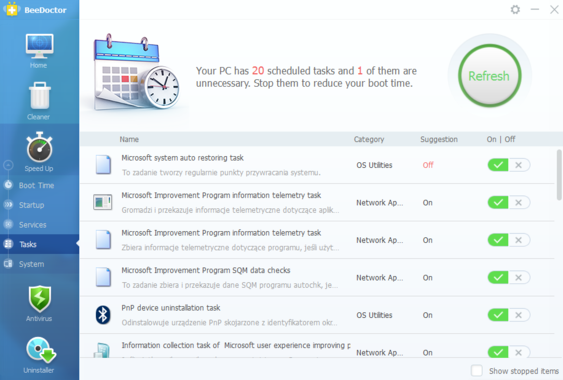Disable the SQM data checks task toggle
The height and width of the screenshot is (380, 563).
[518, 277]
